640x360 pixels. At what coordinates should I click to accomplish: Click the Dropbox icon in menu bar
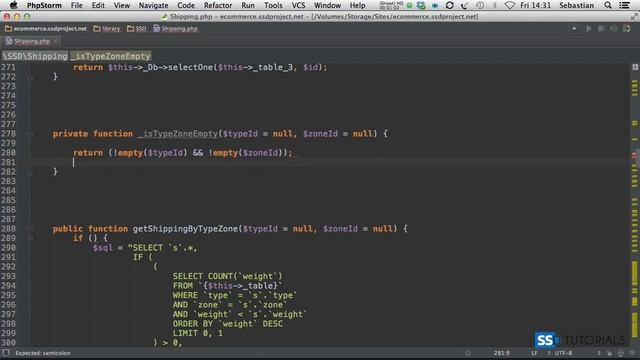tap(421, 5)
